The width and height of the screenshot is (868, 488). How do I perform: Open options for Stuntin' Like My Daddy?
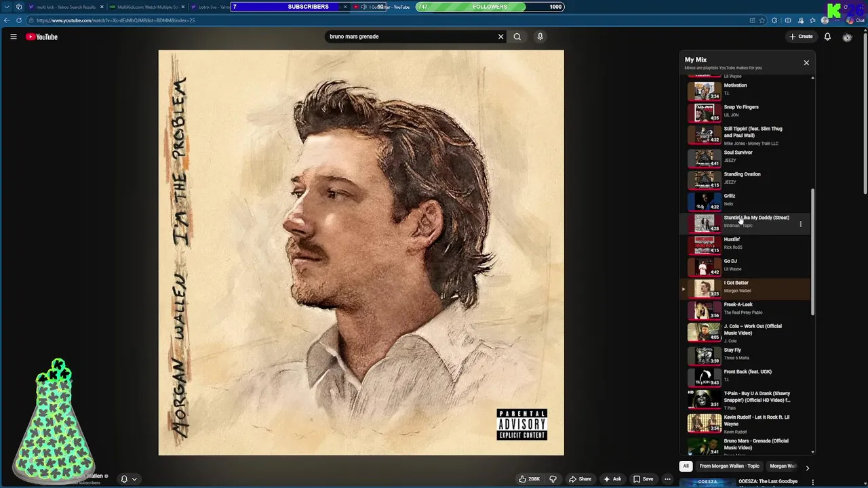pos(800,224)
